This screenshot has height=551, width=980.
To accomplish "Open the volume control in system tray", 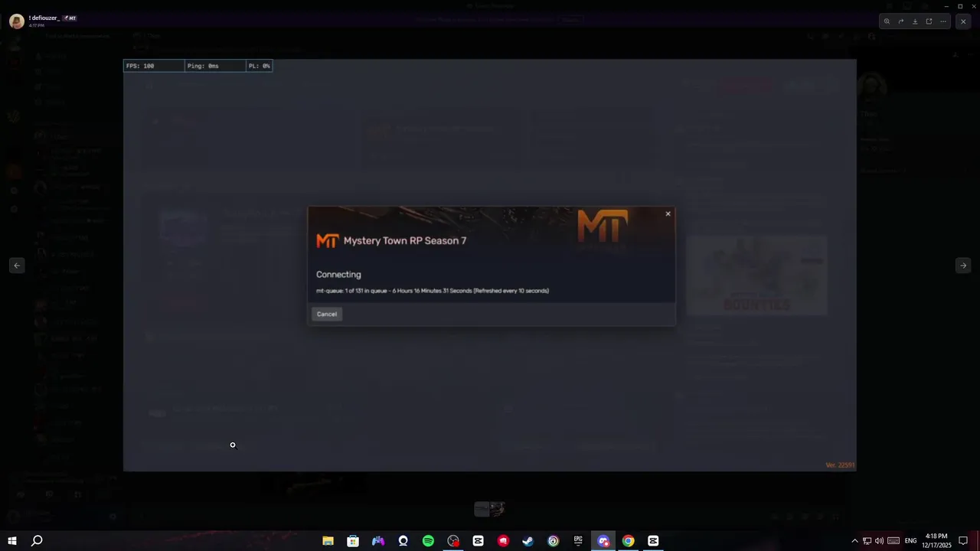I will click(879, 541).
